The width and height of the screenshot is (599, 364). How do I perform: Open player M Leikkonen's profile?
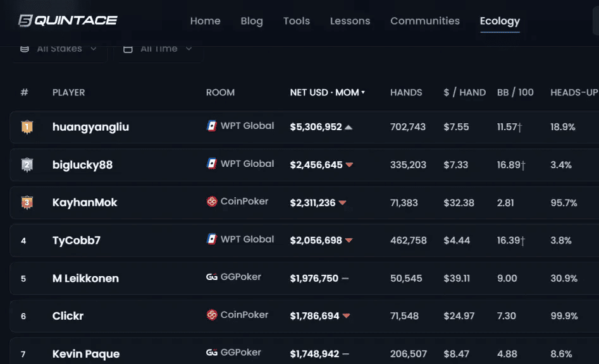pos(85,279)
